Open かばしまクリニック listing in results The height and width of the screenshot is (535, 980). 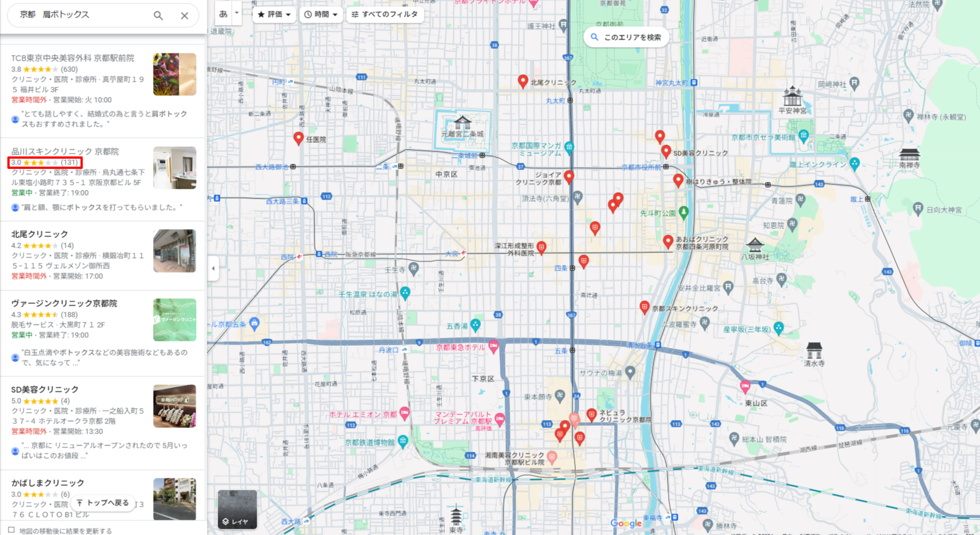pyautogui.click(x=48, y=483)
